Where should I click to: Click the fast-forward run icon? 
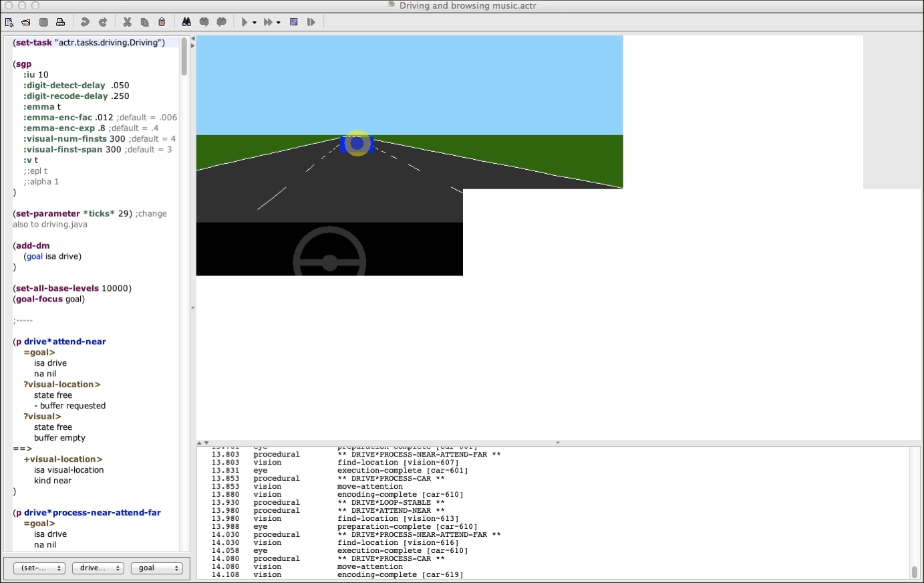pyautogui.click(x=268, y=22)
